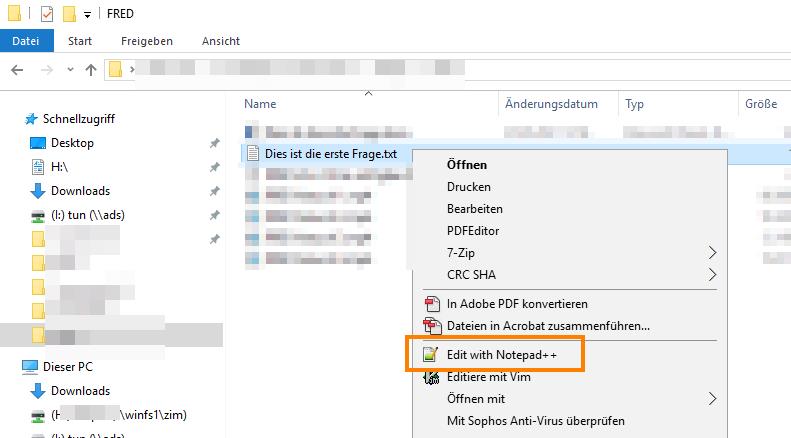Click the pin icon beside Schnellzugriff Downloads
The height and width of the screenshot is (438, 791).
click(x=215, y=191)
